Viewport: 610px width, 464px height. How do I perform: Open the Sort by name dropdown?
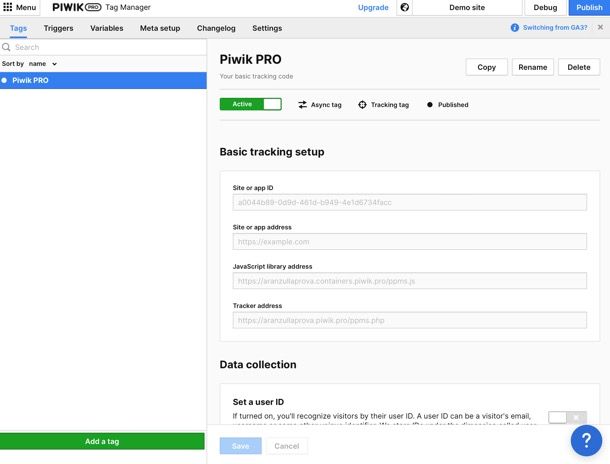[42, 64]
